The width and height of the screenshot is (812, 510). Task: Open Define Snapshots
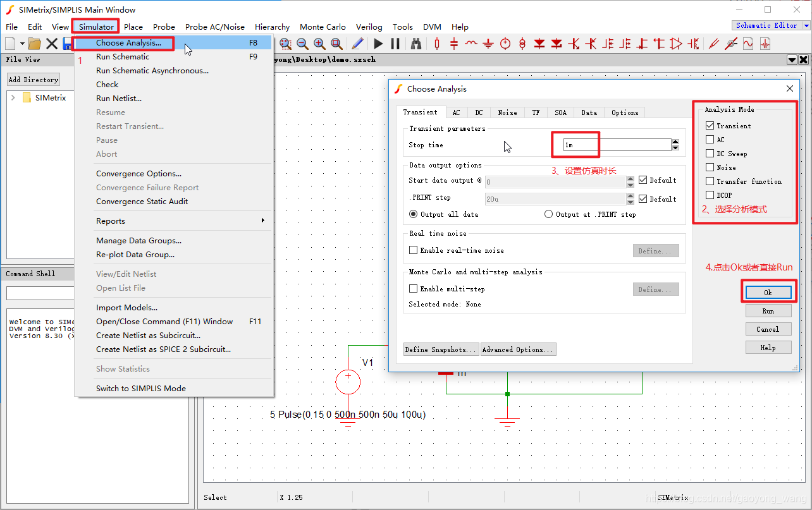tap(441, 349)
